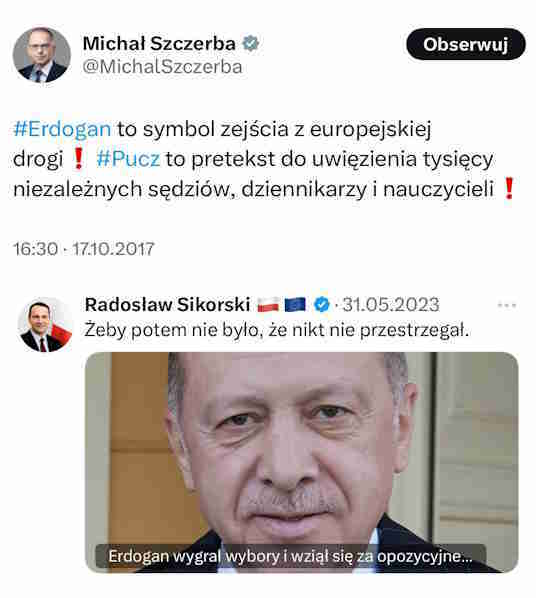536x598 pixels.
Task: Click Michał Szczerba's profile avatar
Action: (42, 55)
